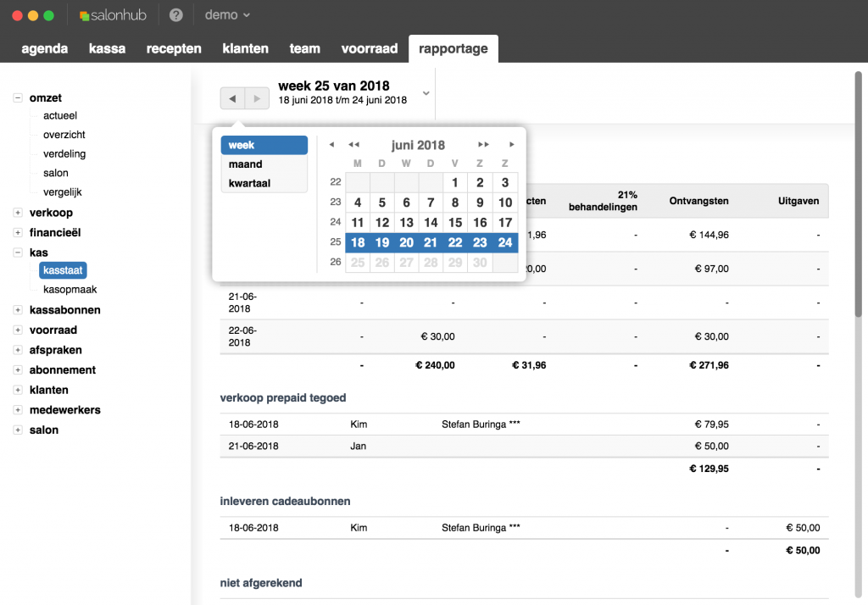The height and width of the screenshot is (605, 868).
Task: Switch to the kassa tab
Action: point(107,48)
